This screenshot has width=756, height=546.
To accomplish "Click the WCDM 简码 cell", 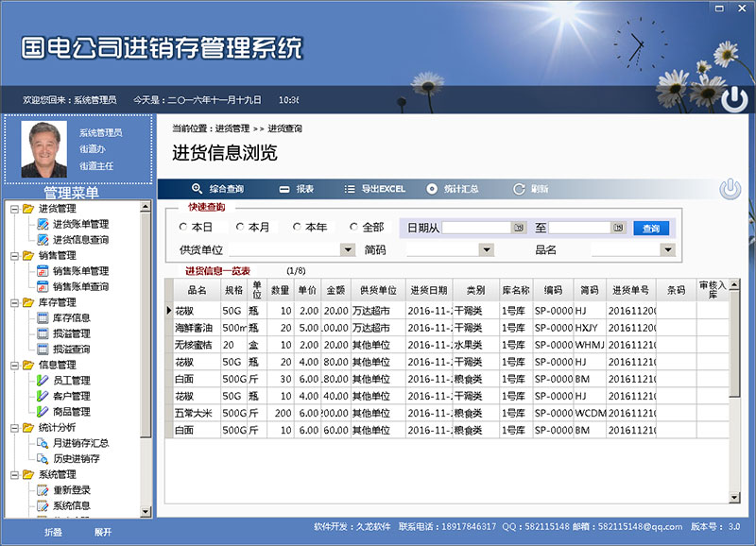I will click(x=590, y=413).
